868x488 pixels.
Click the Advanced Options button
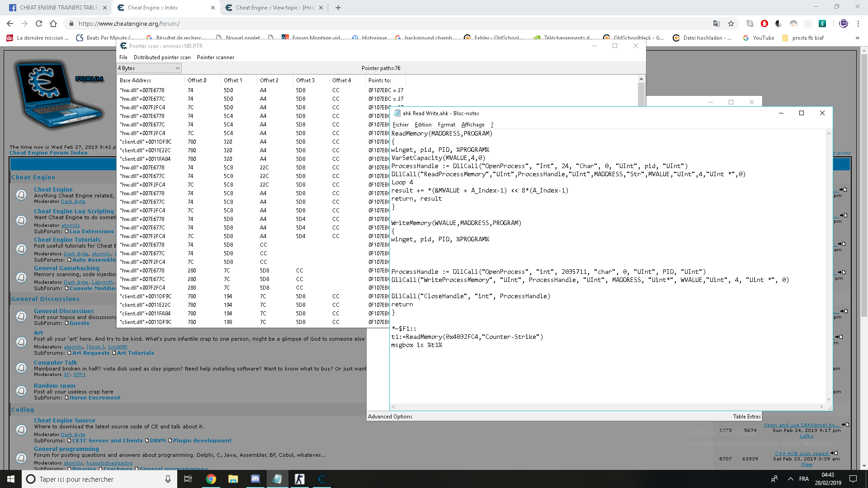pos(390,417)
